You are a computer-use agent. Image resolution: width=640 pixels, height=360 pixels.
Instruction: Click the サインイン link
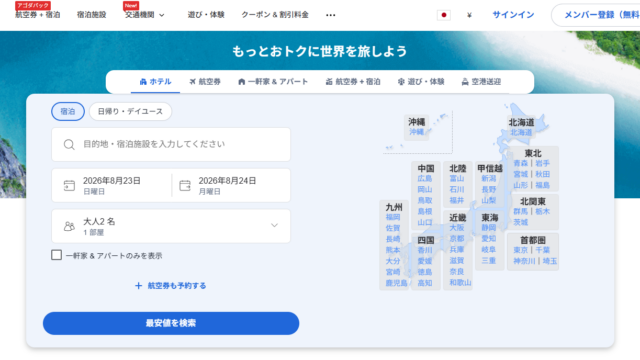coord(513,15)
